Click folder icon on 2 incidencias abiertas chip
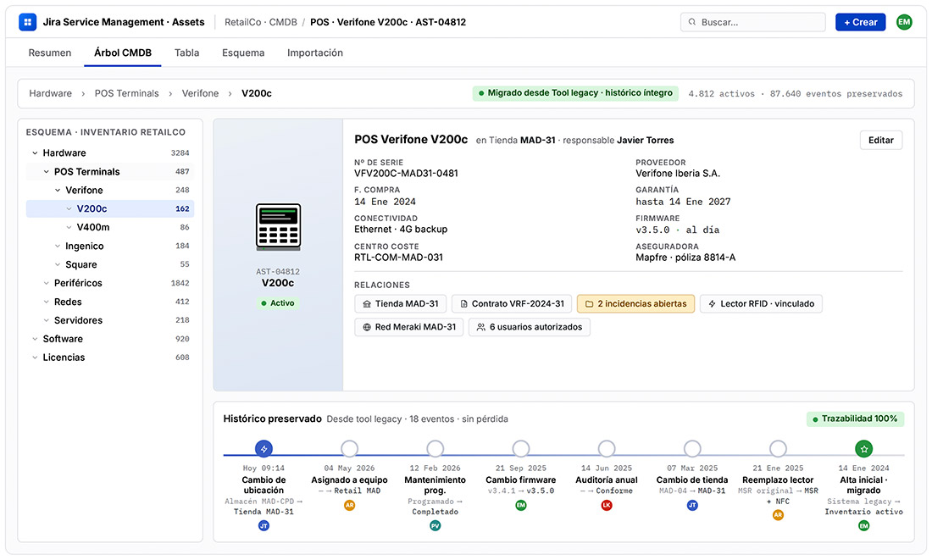This screenshot has height=560, width=932. [589, 304]
